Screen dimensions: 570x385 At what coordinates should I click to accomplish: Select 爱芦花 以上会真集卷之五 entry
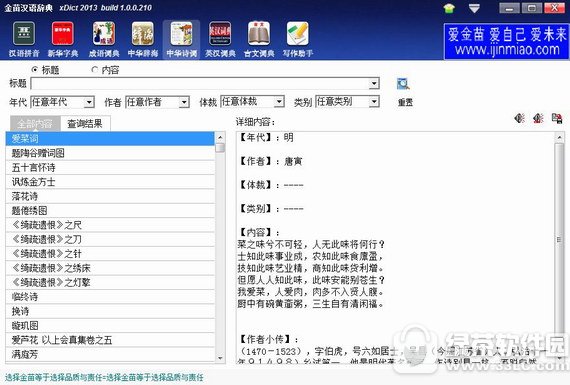110,340
